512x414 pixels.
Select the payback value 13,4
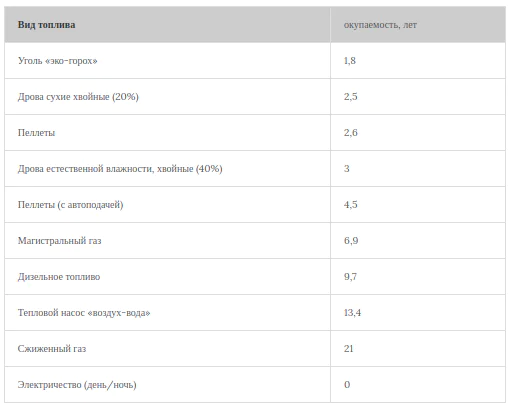352,313
